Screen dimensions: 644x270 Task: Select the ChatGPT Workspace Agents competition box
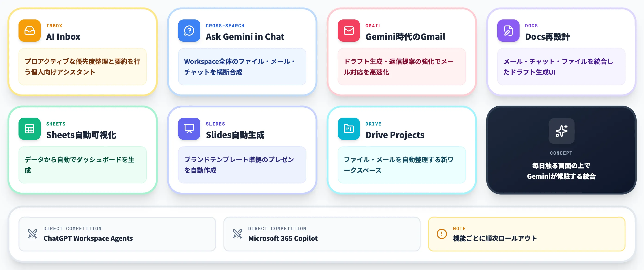[117, 234]
